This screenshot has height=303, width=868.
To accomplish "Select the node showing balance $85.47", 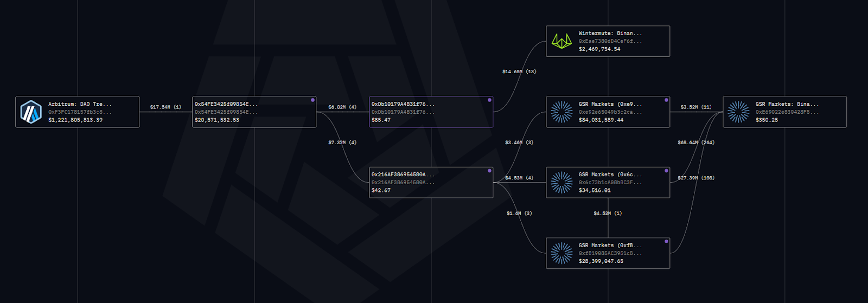I will click(x=431, y=112).
